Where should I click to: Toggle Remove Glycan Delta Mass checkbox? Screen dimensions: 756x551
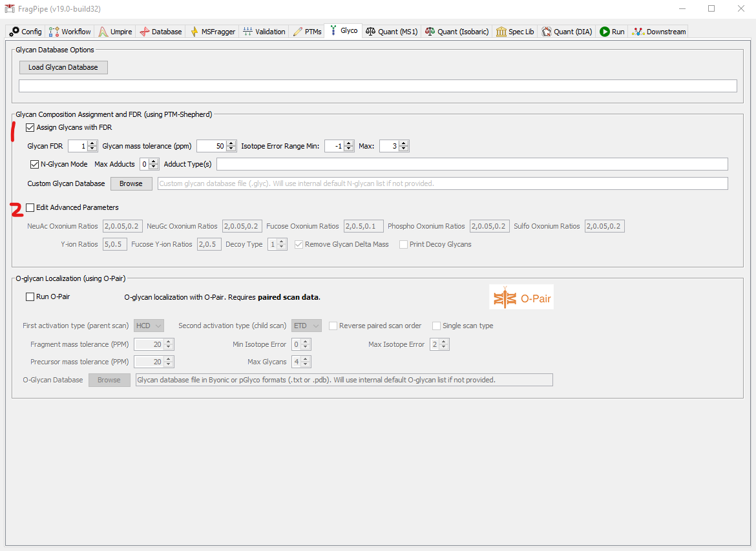[299, 244]
